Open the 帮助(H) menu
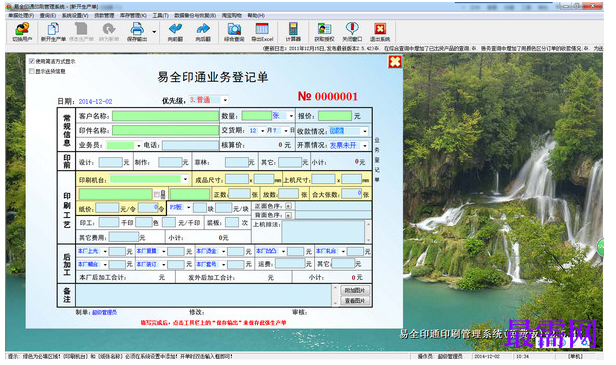The image size is (616, 365). [x=256, y=15]
